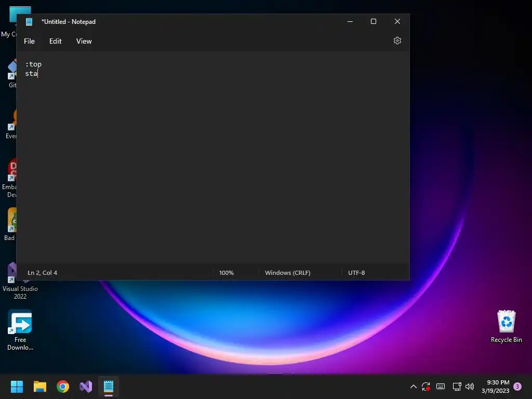Click the sync update tray icon
Image resolution: width=532 pixels, height=399 pixels.
tap(426, 387)
